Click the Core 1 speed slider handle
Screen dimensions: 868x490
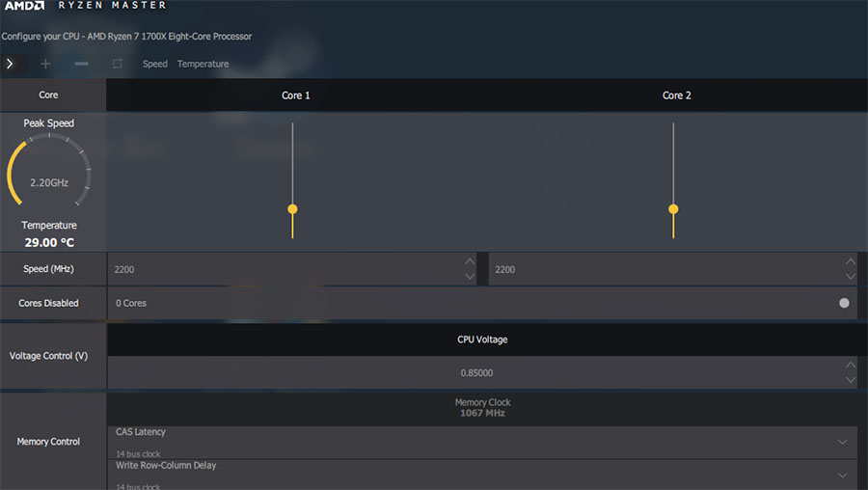pyautogui.click(x=293, y=208)
